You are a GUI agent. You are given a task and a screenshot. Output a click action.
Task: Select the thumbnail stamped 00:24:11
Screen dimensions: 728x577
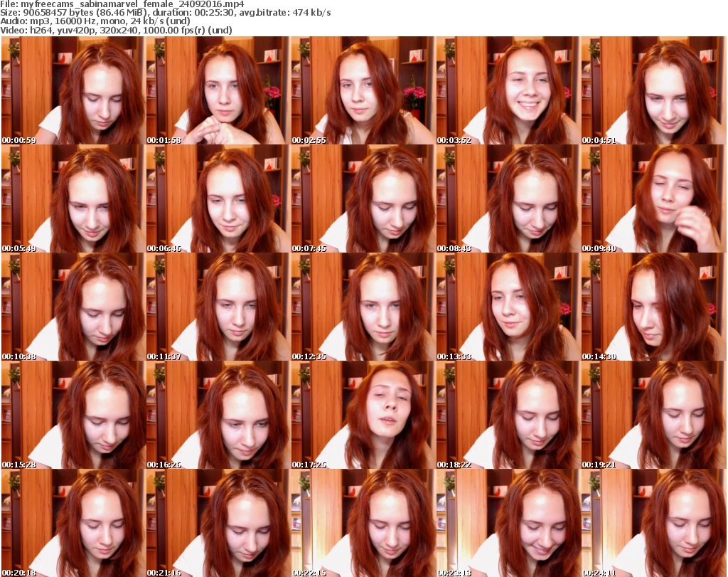point(653,523)
